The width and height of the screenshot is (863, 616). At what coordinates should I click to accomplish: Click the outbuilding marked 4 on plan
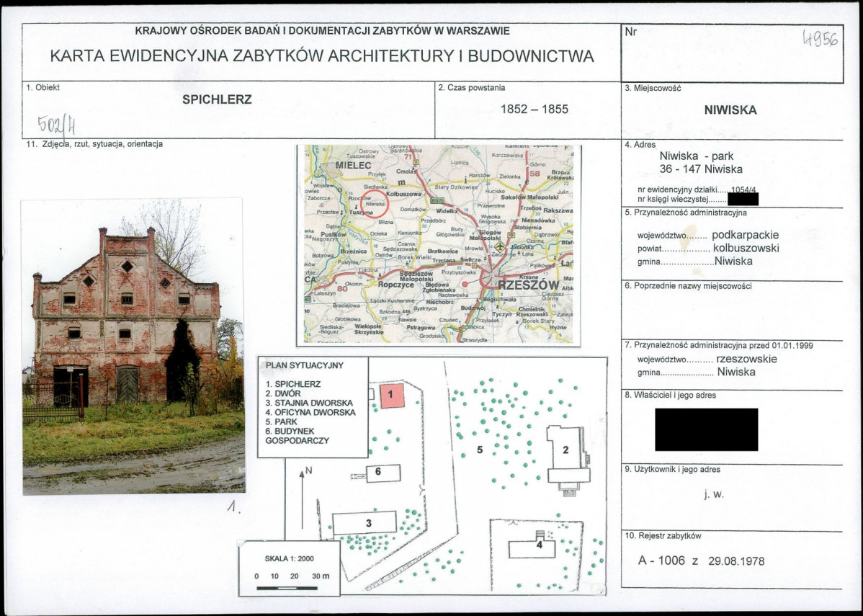coord(532,548)
